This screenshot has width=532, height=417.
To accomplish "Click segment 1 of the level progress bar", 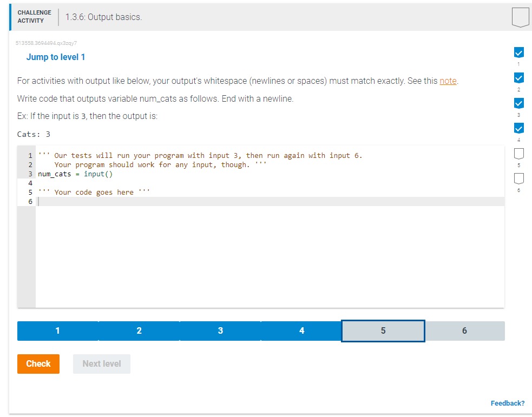I will (x=57, y=330).
